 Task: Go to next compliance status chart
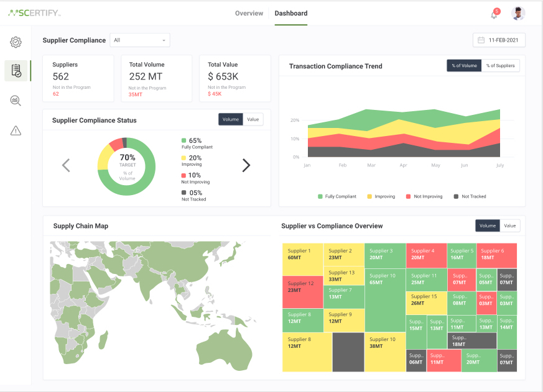pyautogui.click(x=246, y=165)
